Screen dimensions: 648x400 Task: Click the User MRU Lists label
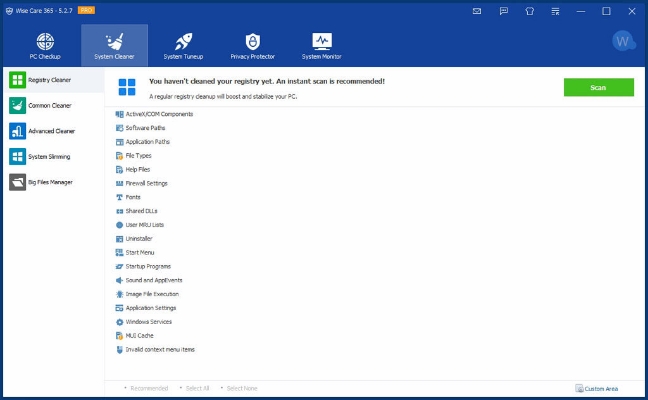pyautogui.click(x=145, y=225)
